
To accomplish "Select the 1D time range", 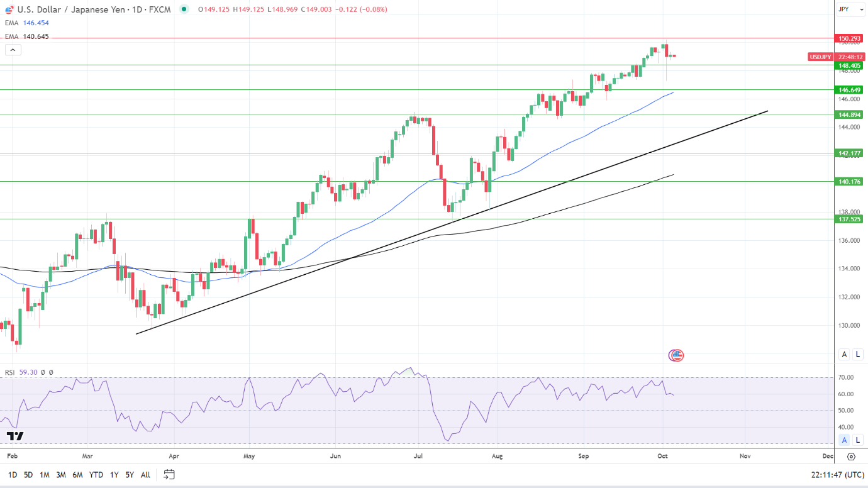I will (12, 475).
